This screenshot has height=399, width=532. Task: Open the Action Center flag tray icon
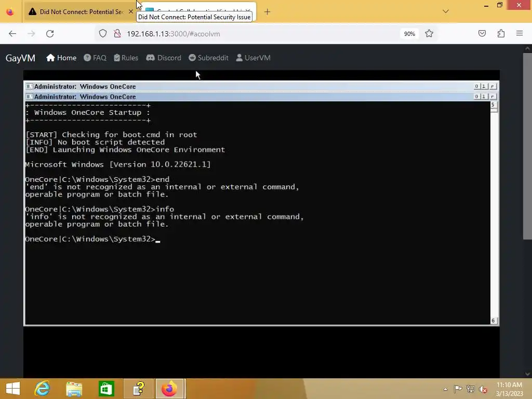click(458, 389)
